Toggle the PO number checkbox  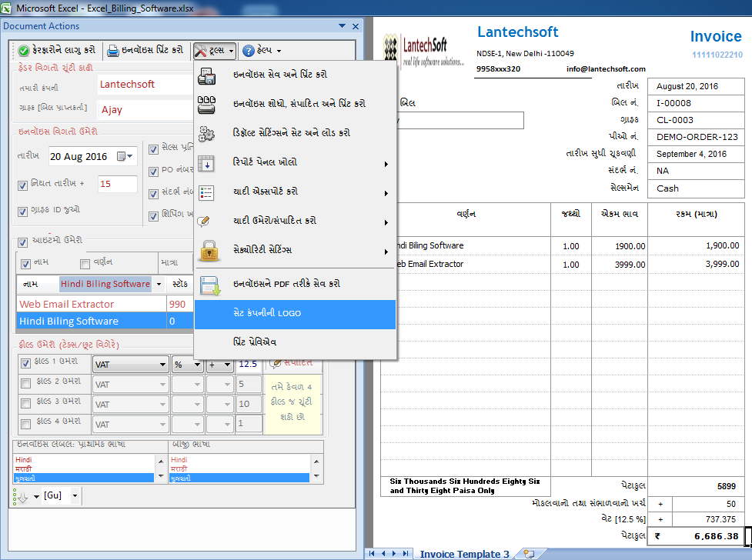pos(153,172)
